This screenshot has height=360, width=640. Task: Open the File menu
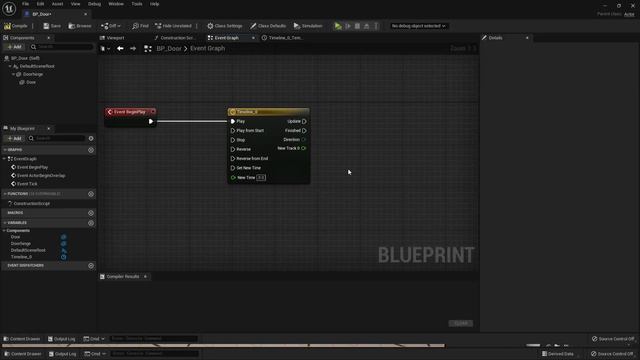pos(25,4)
